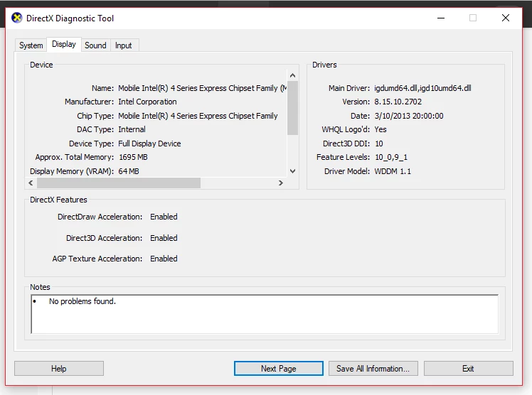Image resolution: width=532 pixels, height=395 pixels.
Task: Click inside the Notes text box
Action: [x=265, y=314]
